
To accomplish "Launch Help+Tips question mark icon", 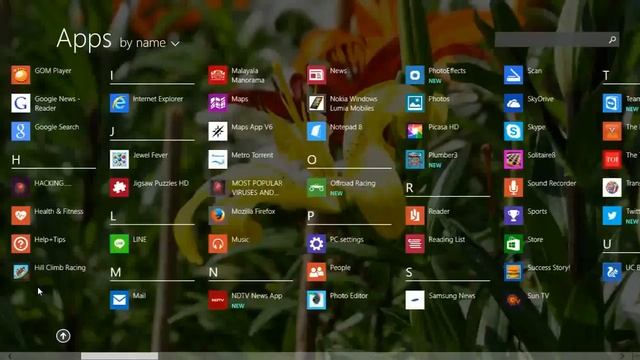I will click(20, 244).
